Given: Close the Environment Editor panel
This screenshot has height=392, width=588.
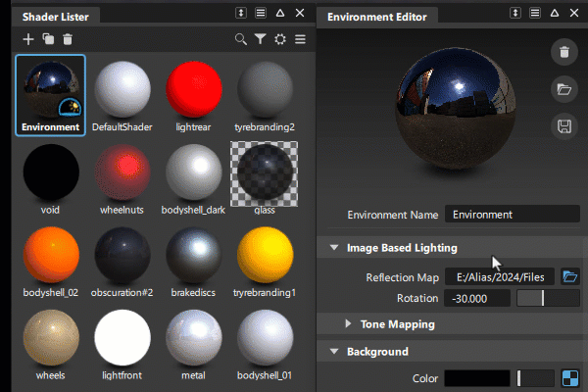Looking at the screenshot, I should (574, 13).
